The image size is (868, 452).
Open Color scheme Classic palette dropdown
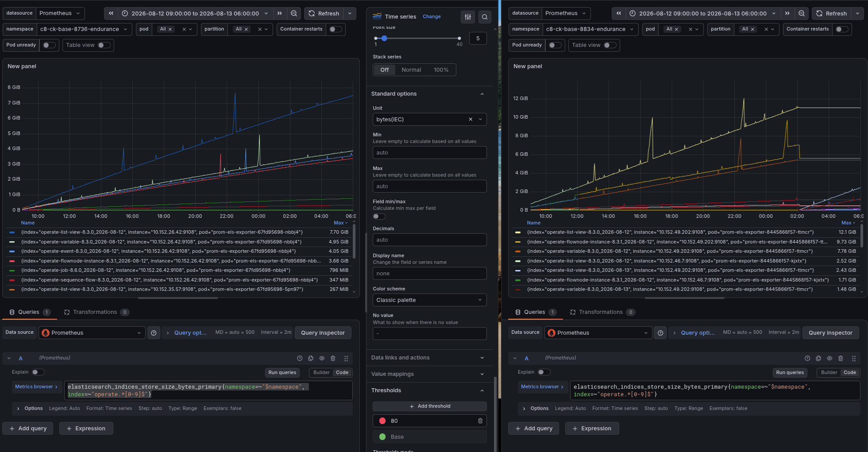429,300
